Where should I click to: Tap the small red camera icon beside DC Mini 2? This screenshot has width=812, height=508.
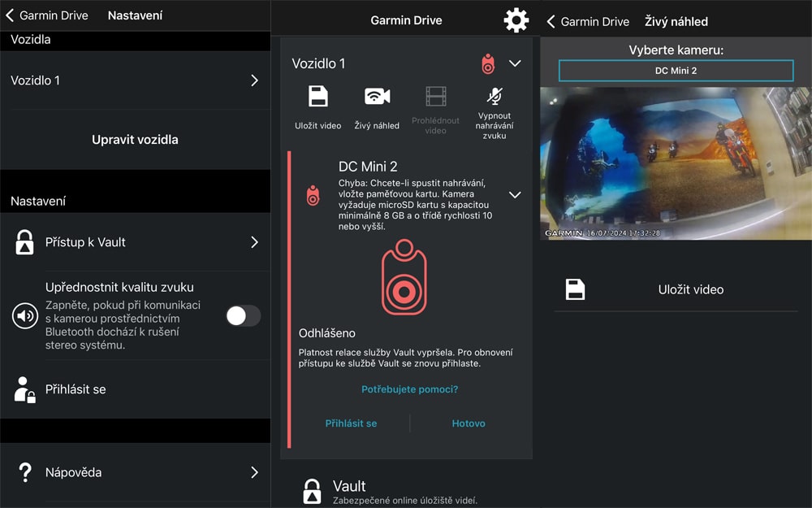coord(313,195)
